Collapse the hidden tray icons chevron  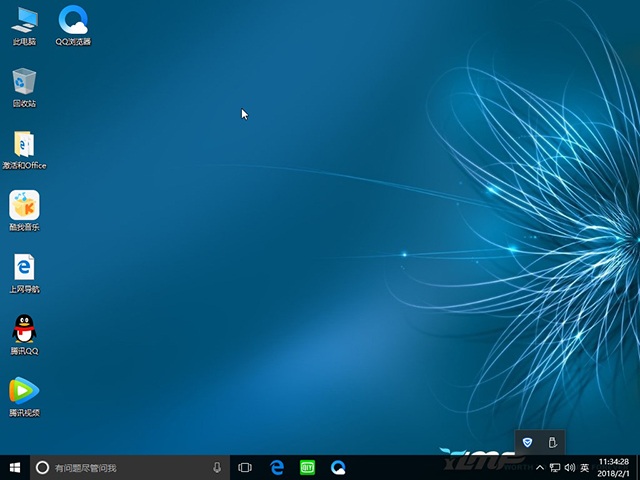540,468
